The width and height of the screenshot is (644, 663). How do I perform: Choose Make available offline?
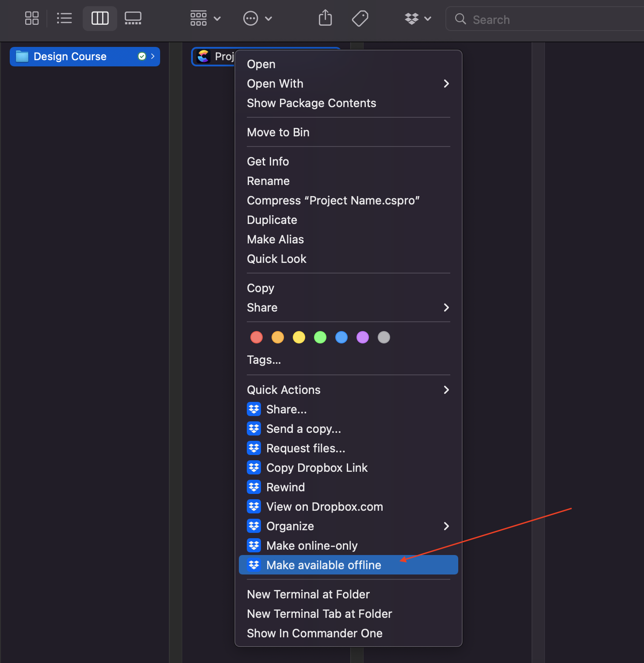coord(348,565)
